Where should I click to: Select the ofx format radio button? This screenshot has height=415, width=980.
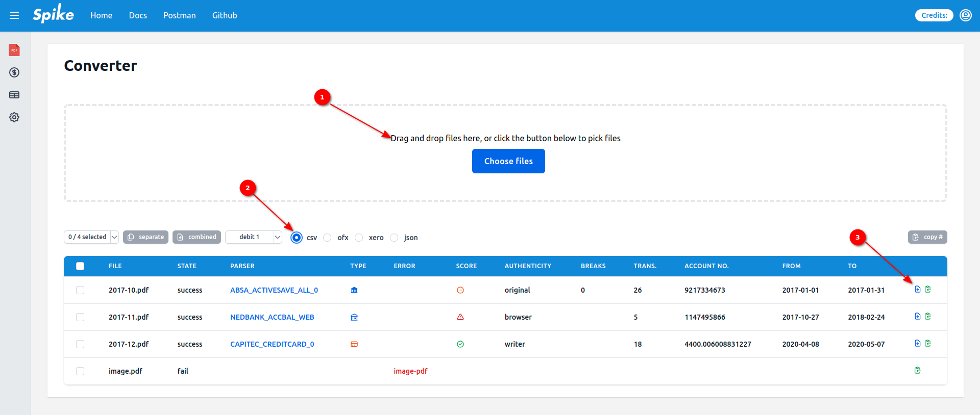coord(328,238)
